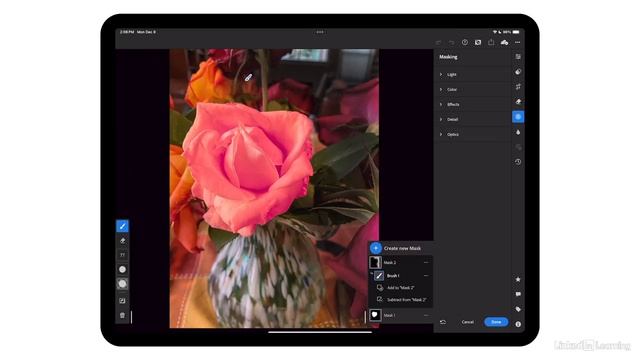Tap the battery indicator in the status bar

tap(516, 32)
